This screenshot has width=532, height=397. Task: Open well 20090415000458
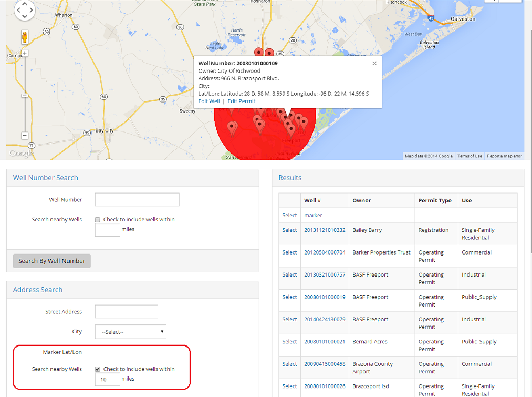click(x=325, y=364)
